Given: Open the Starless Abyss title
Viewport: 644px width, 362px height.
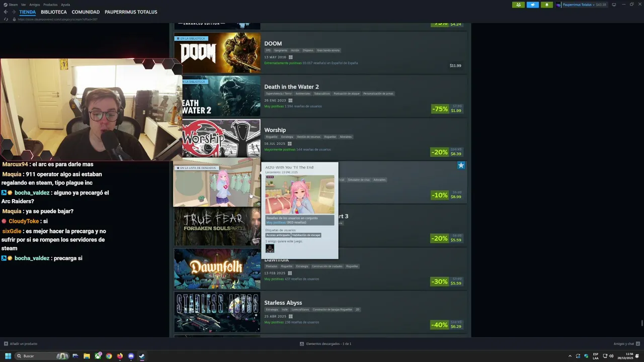Looking at the screenshot, I should [x=283, y=303].
